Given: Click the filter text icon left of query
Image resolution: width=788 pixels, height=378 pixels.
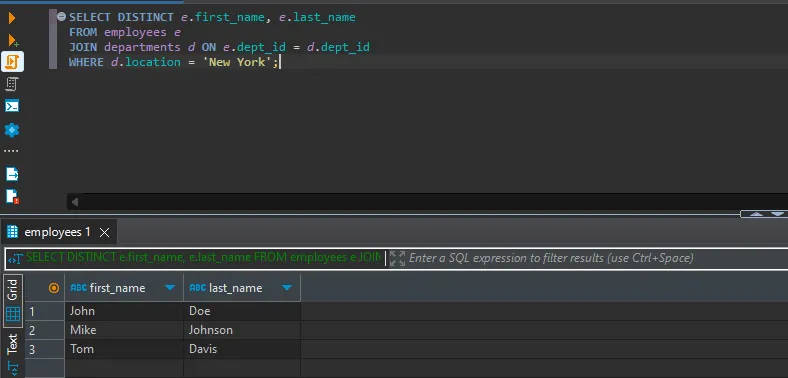Looking at the screenshot, I should click(x=17, y=258).
